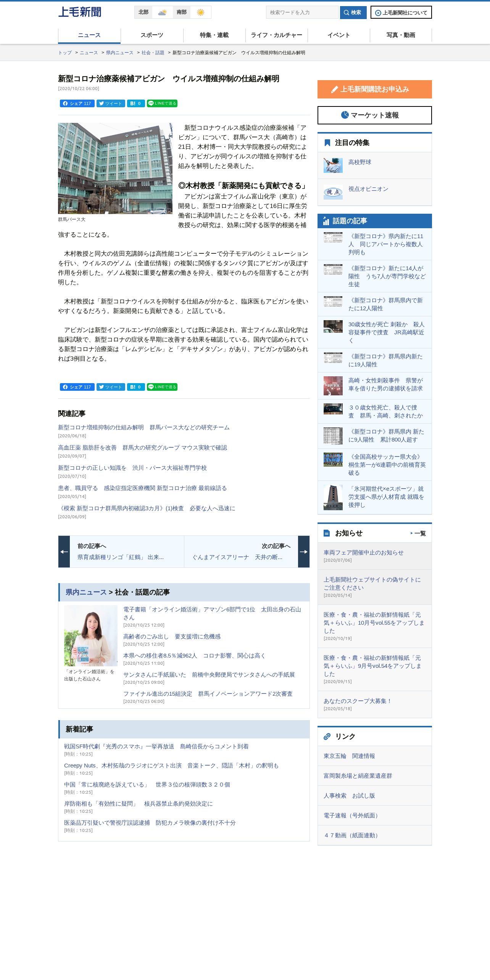Click the next article right arrow
Screen dimensions: 490x980
point(304,552)
